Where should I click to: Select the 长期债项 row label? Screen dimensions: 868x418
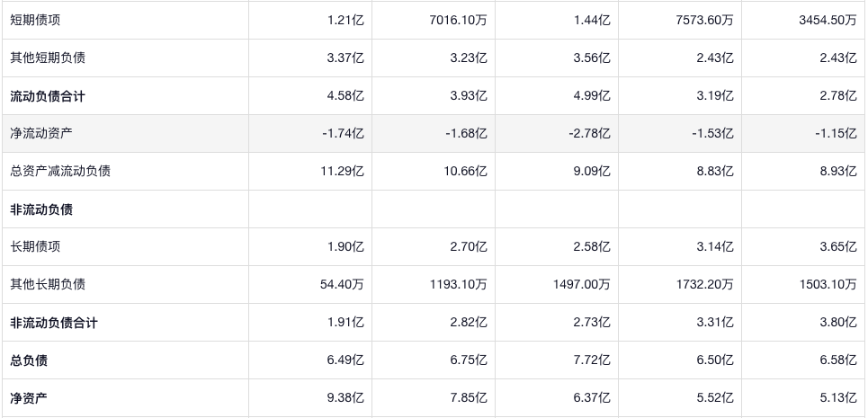tap(35, 246)
